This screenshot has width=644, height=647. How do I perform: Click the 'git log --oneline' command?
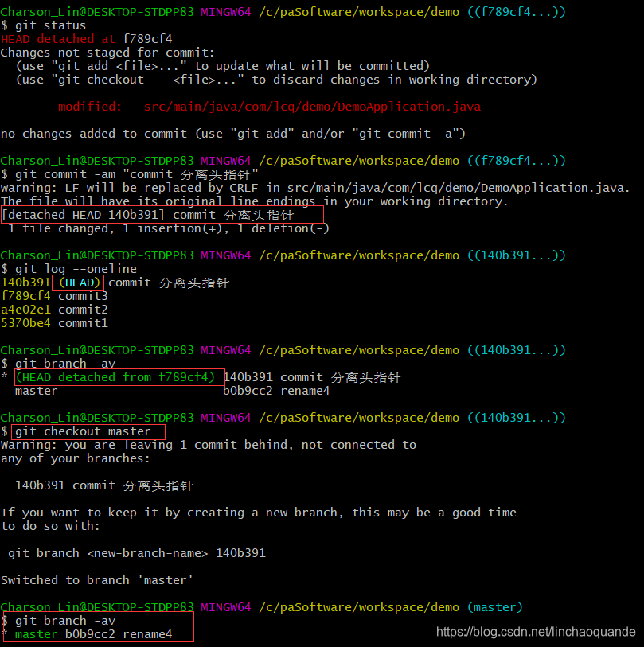[69, 269]
